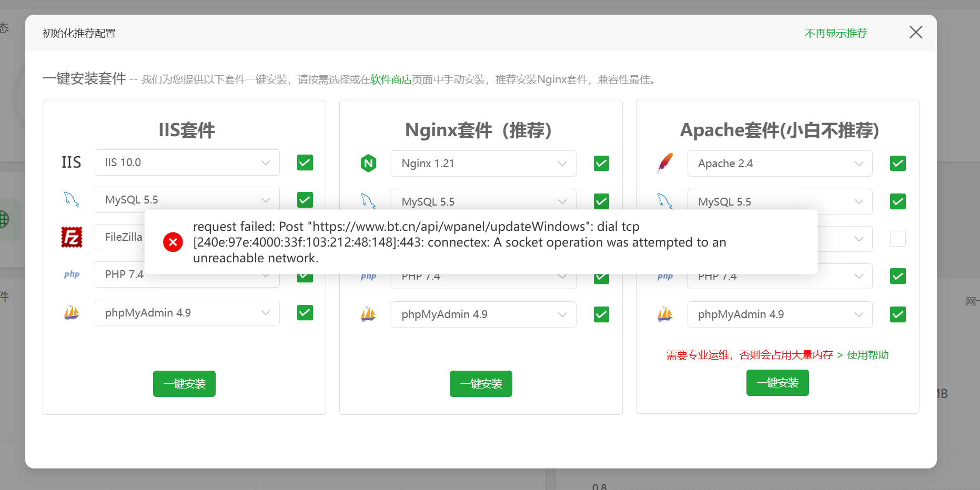This screenshot has height=490, width=980.
Task: Click 一键安装 under the Nginx suite
Action: point(481,384)
